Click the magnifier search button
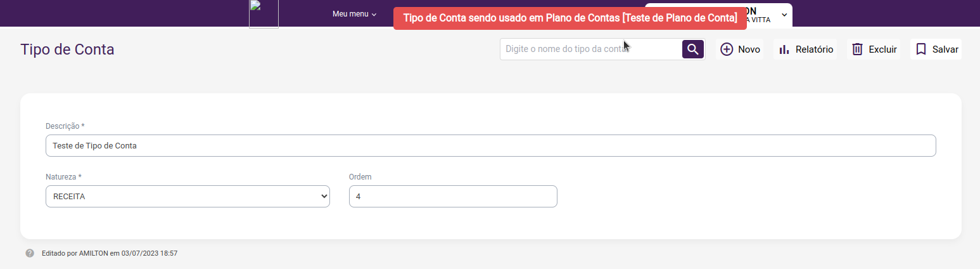The height and width of the screenshot is (269, 980). (x=693, y=49)
